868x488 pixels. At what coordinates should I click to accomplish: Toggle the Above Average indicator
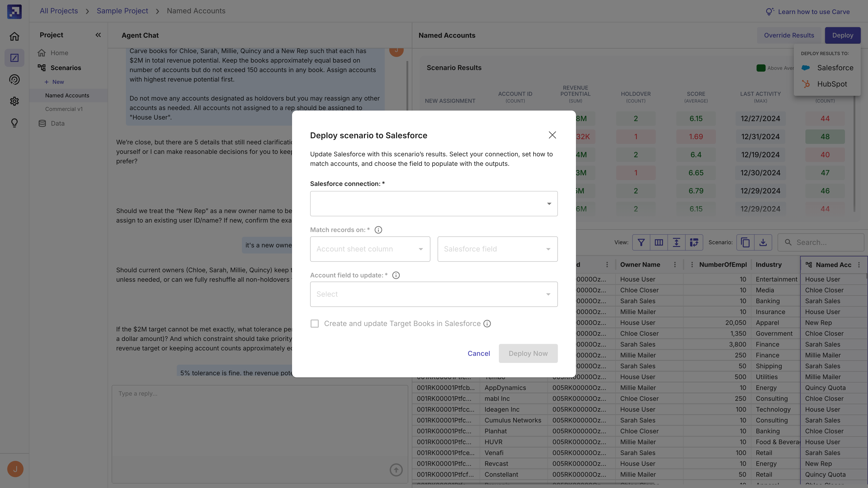pyautogui.click(x=761, y=68)
